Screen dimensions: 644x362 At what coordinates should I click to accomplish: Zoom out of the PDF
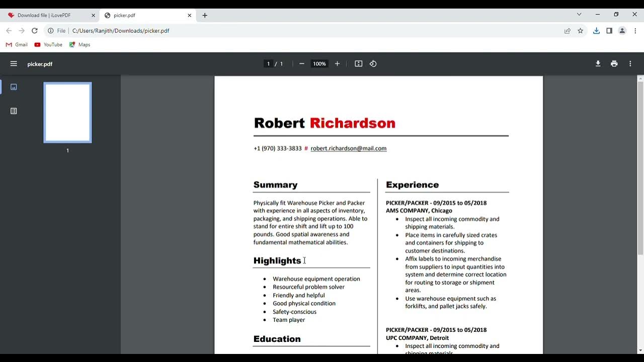point(301,64)
